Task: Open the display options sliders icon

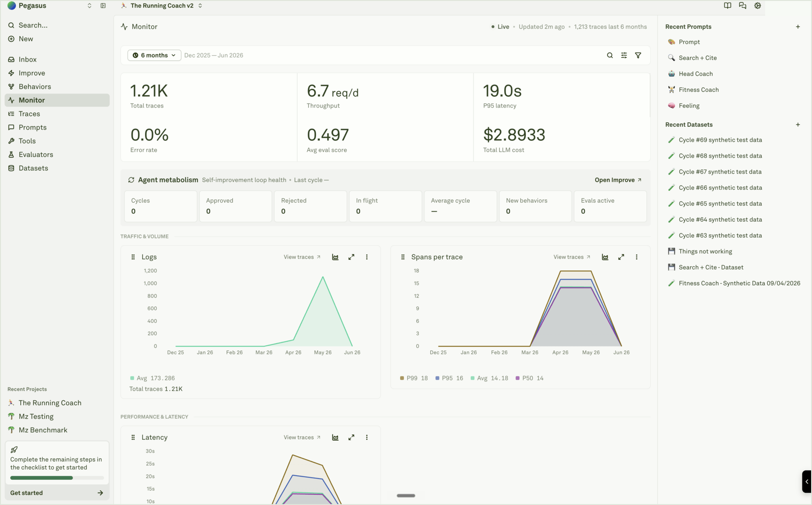Action: click(624, 55)
